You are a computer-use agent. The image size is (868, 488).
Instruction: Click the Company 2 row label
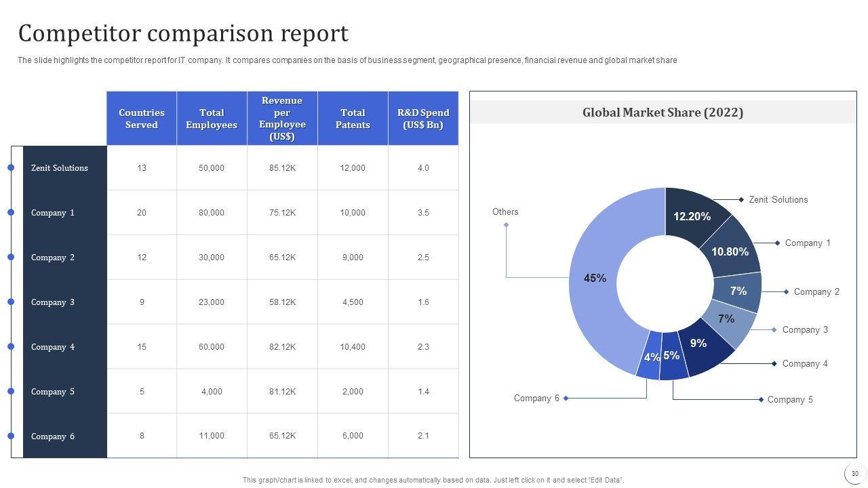pyautogui.click(x=53, y=258)
